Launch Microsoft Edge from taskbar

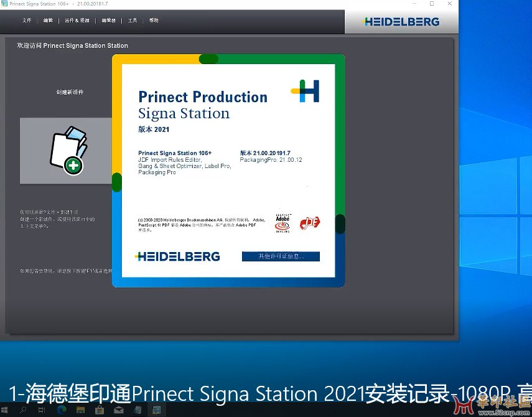[62, 410]
